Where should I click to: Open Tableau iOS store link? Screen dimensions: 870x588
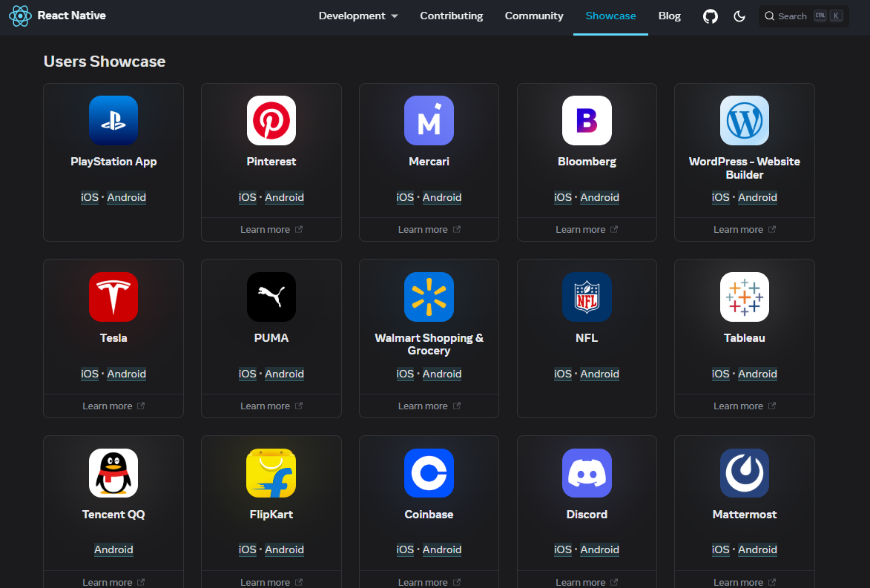[x=720, y=374]
